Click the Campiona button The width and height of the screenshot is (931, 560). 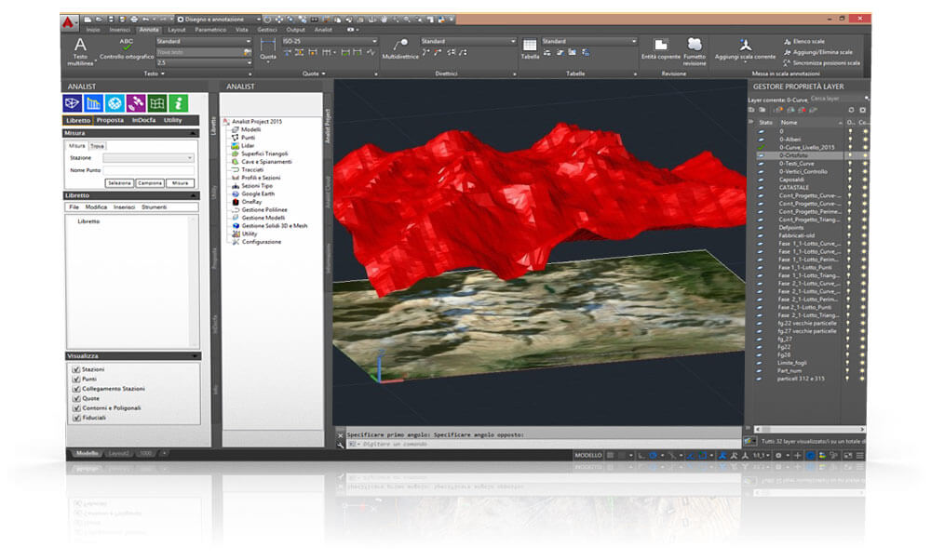pos(150,183)
